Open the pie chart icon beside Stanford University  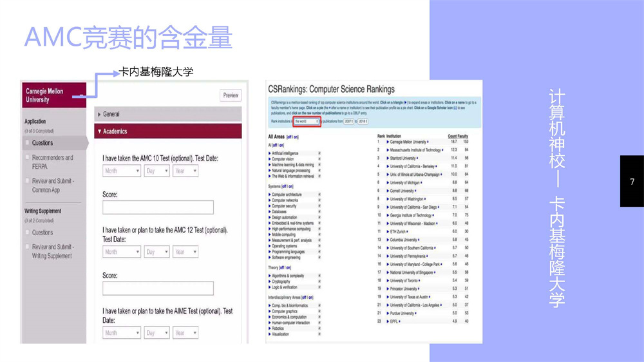pyautogui.click(x=418, y=158)
